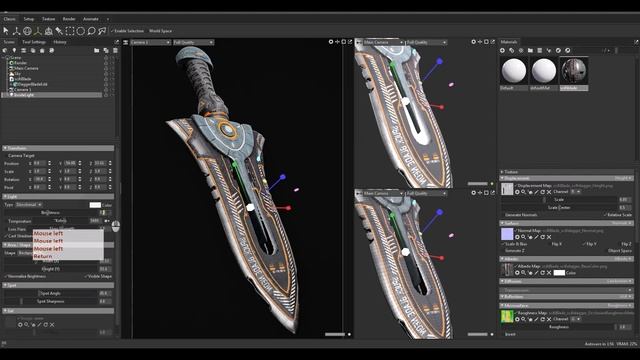This screenshot has height=360, width=640.
Task: Select the arrow selection tool
Action: tap(6, 31)
